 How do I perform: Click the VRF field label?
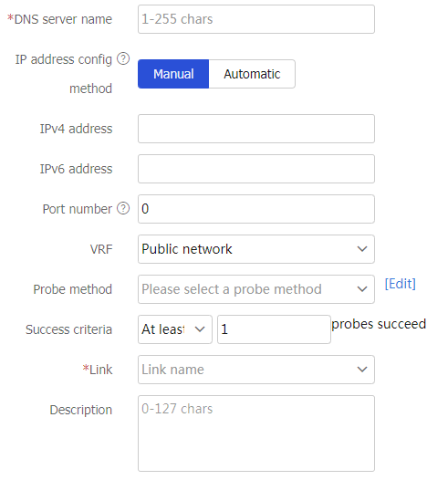(101, 249)
